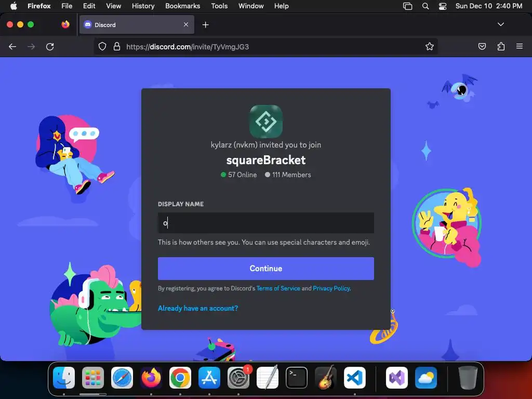This screenshot has width=532, height=399.
Task: Bookmark this page with the star icon
Action: tap(430, 46)
